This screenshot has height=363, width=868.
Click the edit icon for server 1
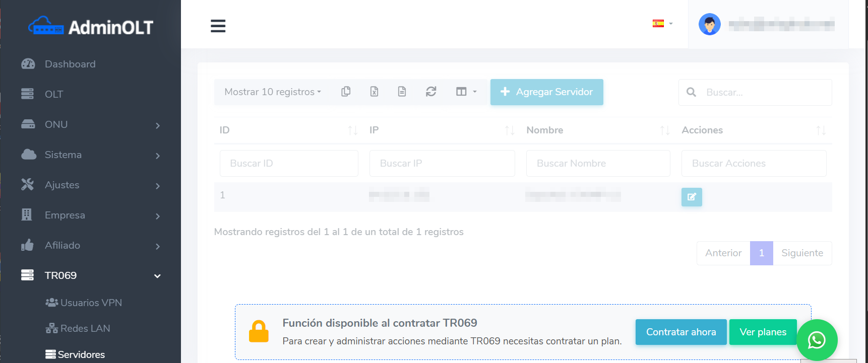coord(692,197)
